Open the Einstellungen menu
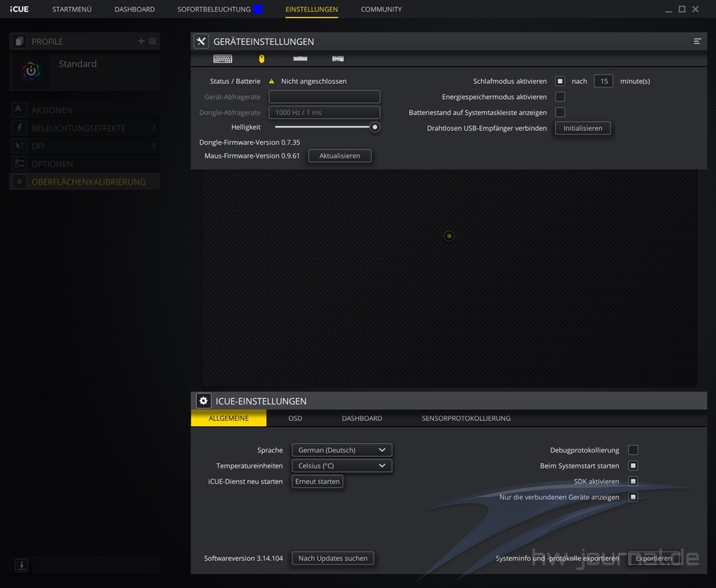The width and height of the screenshot is (716, 588). tap(311, 9)
